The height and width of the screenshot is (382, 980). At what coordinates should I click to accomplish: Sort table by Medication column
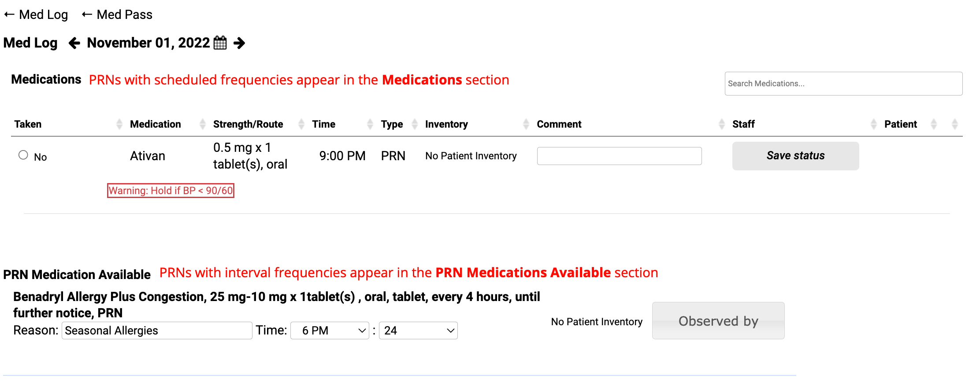pos(202,124)
